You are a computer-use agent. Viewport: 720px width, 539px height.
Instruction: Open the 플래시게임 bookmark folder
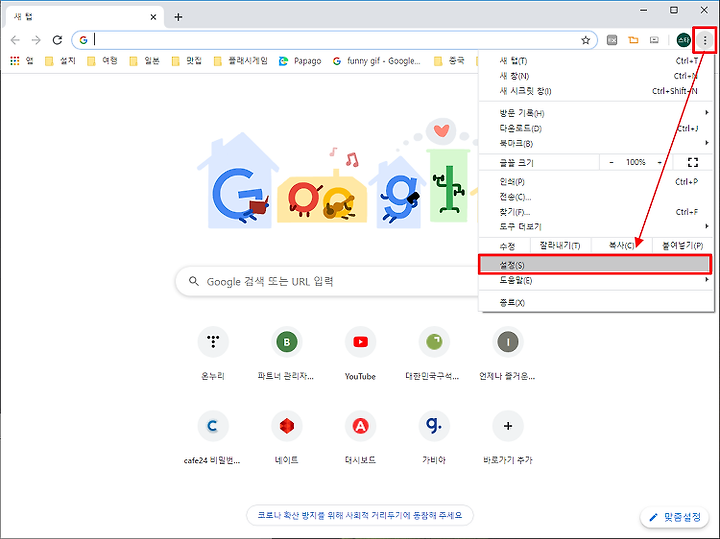(x=241, y=61)
